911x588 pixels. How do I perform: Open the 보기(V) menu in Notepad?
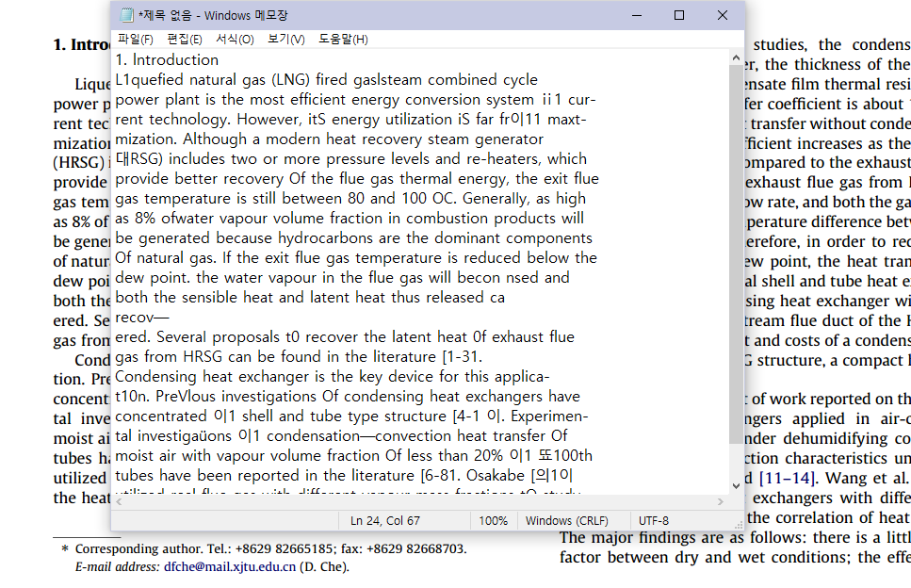click(285, 40)
